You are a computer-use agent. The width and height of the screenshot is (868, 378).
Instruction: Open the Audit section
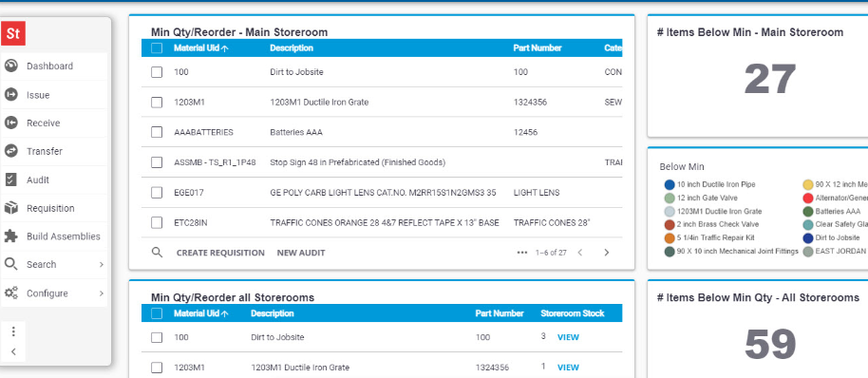pos(38,180)
